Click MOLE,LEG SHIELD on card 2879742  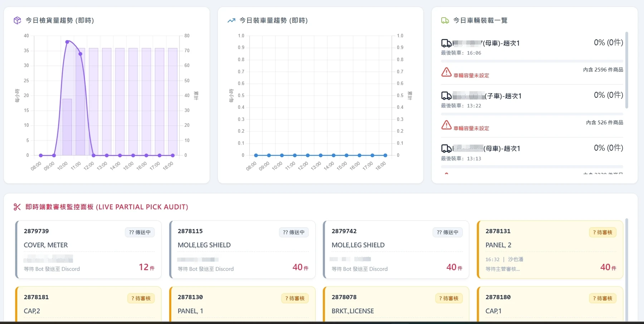358,245
